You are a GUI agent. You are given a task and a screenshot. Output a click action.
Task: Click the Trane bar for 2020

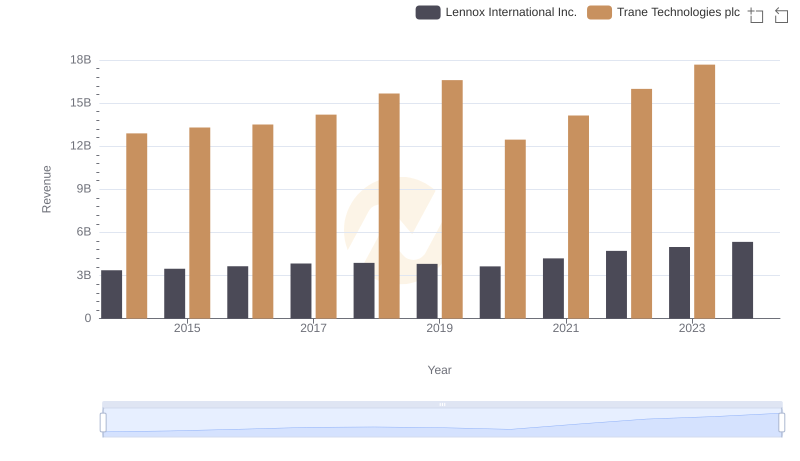[515, 229]
